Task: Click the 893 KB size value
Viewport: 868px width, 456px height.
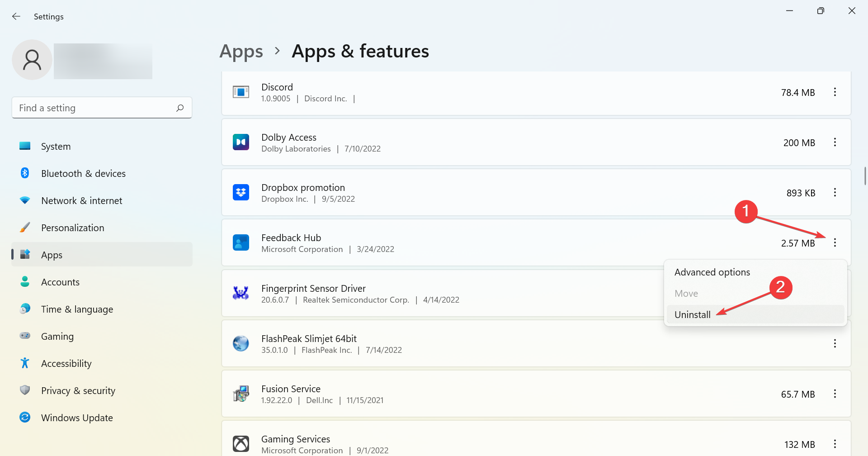Action: coord(801,193)
